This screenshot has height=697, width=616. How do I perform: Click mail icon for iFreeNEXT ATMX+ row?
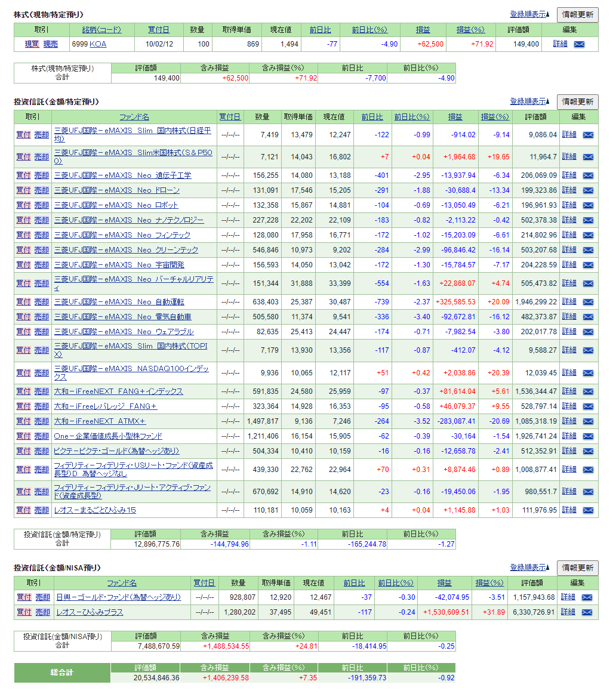click(x=588, y=421)
